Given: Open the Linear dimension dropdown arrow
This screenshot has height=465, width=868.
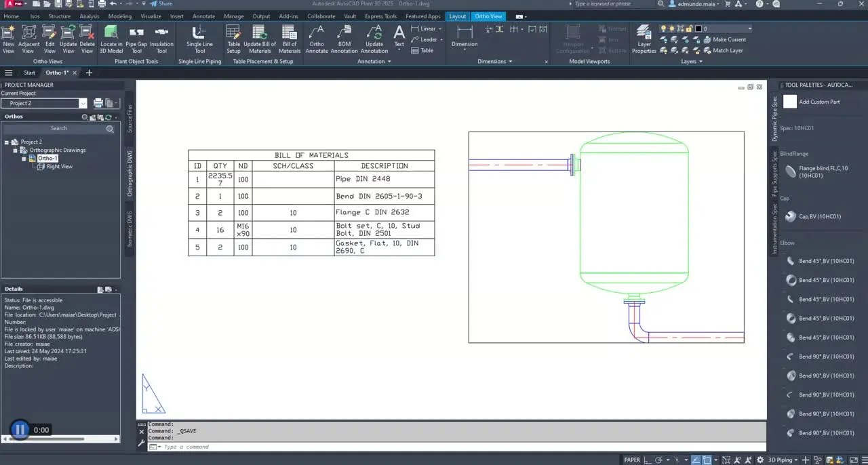Looking at the screenshot, I should click(x=440, y=29).
